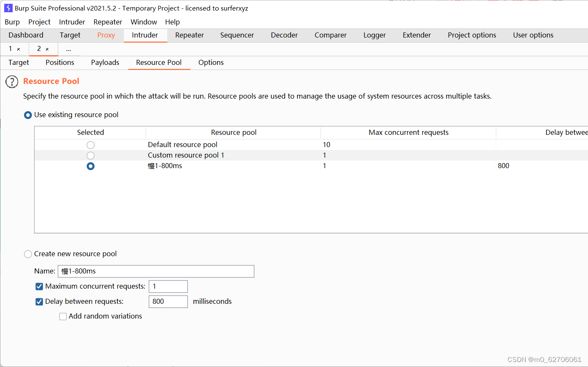The width and height of the screenshot is (588, 367).
Task: Toggle Delay between requests checkbox
Action: click(39, 302)
